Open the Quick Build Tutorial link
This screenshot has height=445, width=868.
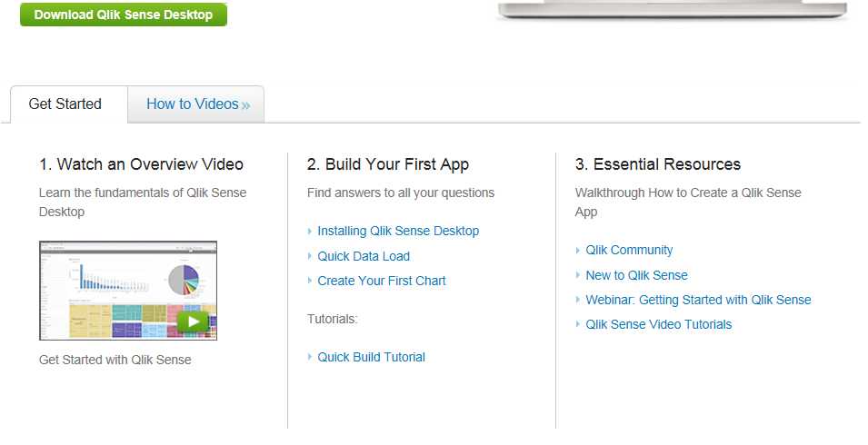click(371, 357)
